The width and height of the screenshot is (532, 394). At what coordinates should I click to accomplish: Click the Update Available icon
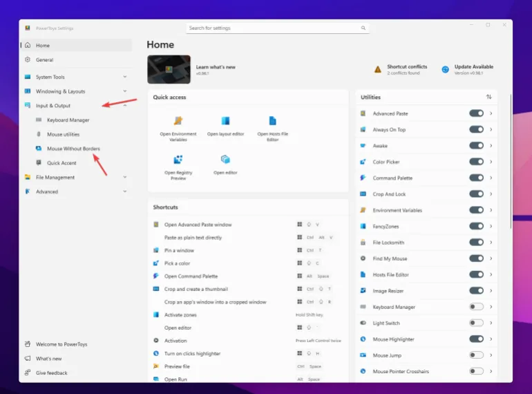pyautogui.click(x=445, y=70)
